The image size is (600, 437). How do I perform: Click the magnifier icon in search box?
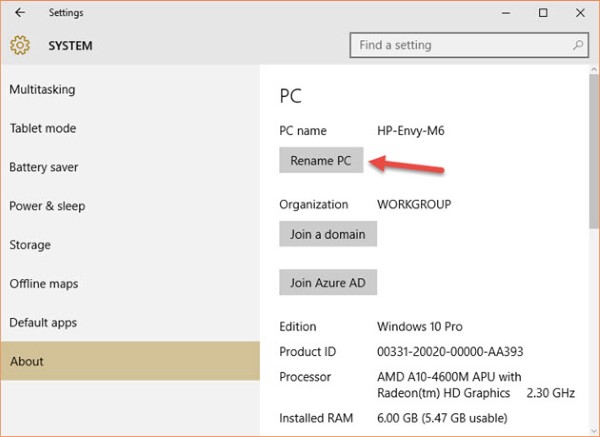click(x=576, y=45)
